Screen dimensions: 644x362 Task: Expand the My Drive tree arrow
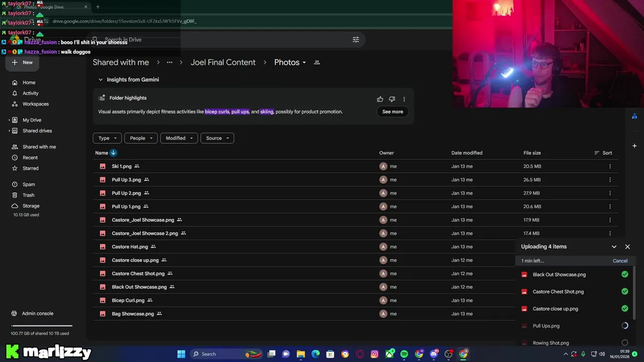(x=10, y=120)
